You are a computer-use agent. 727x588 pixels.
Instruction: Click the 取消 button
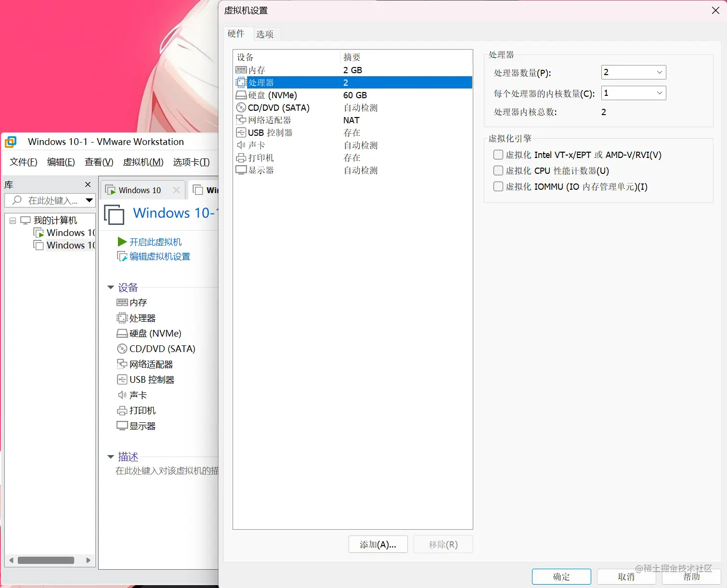[x=626, y=576]
